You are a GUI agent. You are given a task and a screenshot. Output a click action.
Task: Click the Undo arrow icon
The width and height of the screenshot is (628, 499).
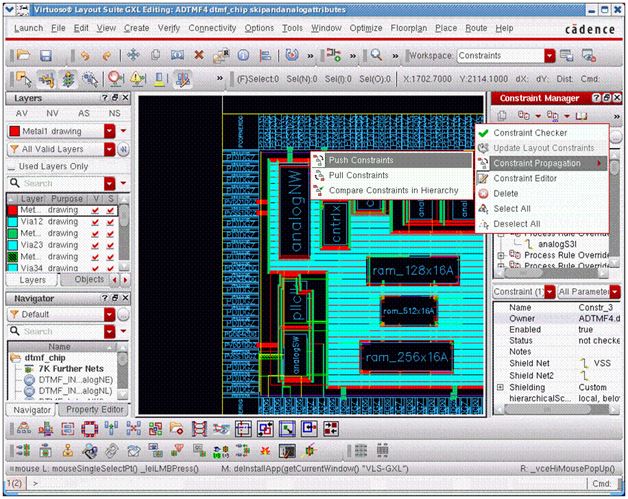coord(84,56)
